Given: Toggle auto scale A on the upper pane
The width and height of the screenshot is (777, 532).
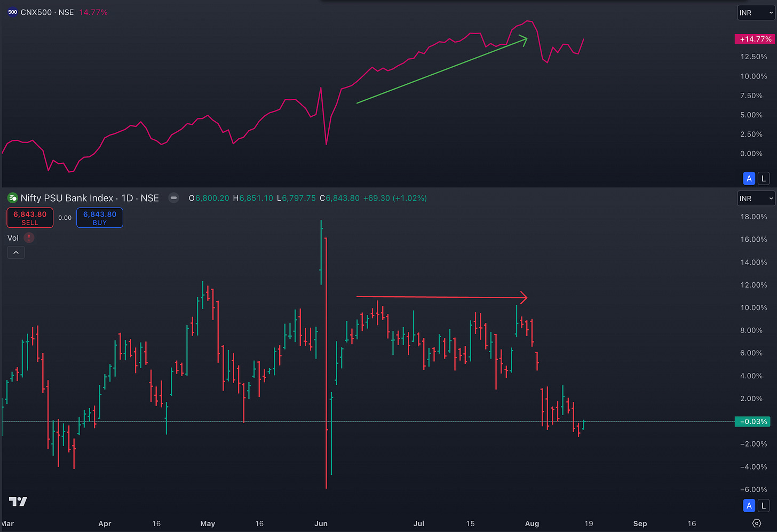Looking at the screenshot, I should point(749,179).
